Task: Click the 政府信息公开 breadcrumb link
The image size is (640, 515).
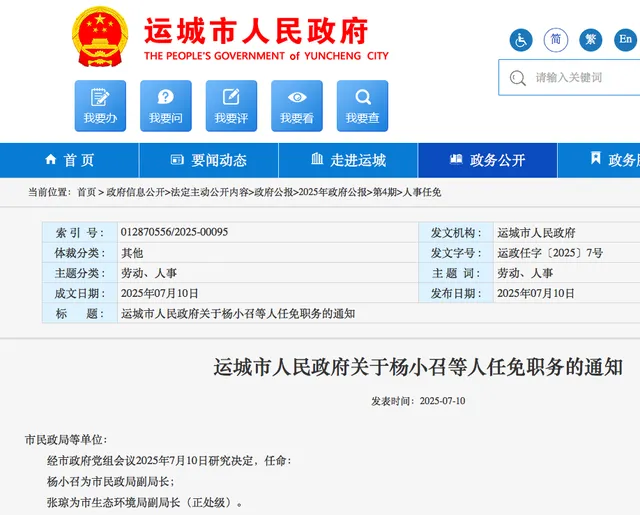Action: [136, 192]
